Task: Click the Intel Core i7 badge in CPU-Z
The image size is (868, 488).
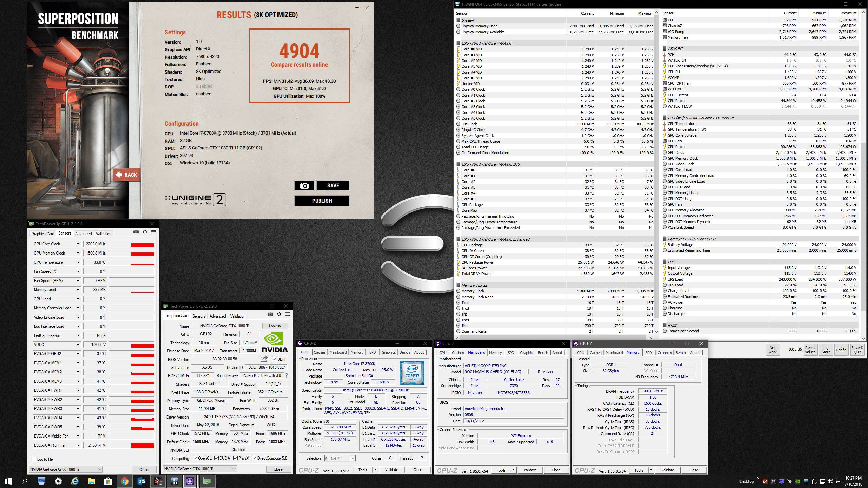Action: (x=412, y=373)
